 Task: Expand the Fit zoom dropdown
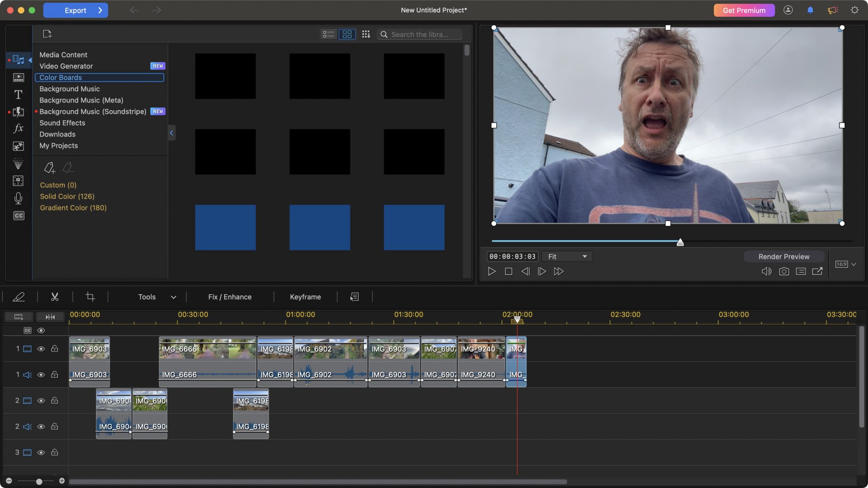click(567, 257)
